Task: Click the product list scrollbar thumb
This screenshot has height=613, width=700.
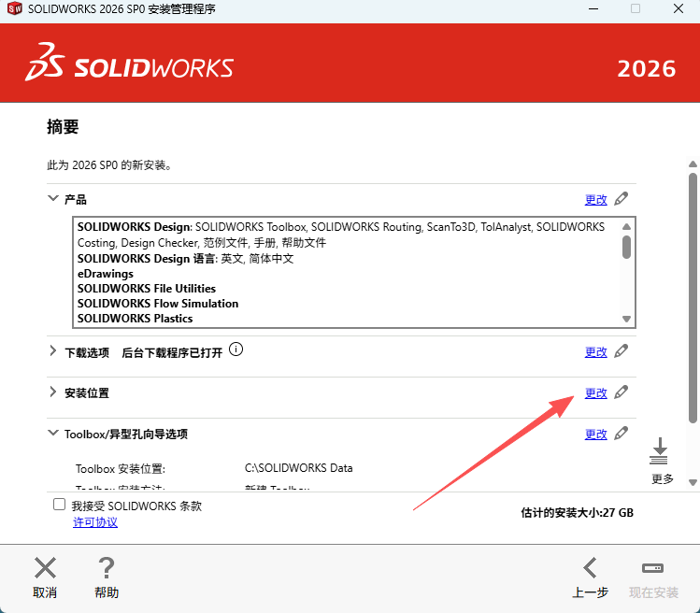Action: pyautogui.click(x=627, y=247)
